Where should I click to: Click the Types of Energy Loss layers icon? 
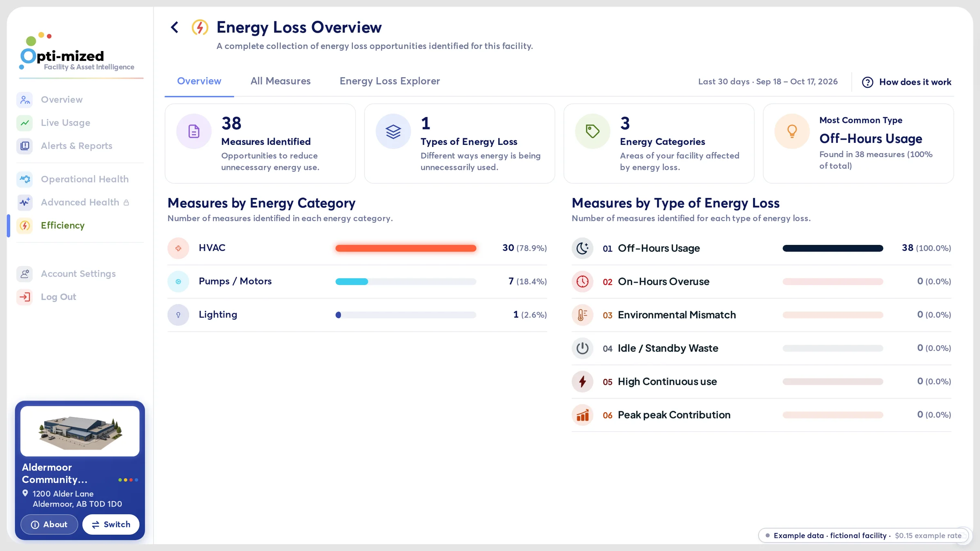point(393,131)
